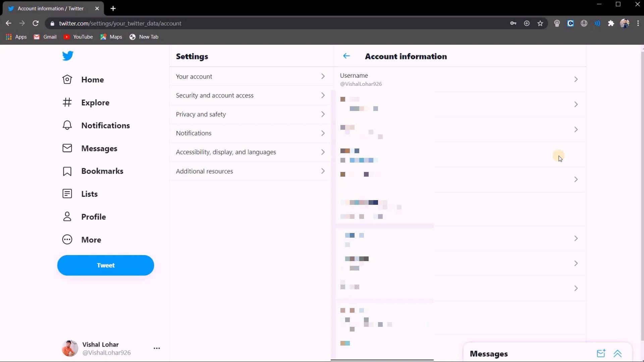The height and width of the screenshot is (362, 644).
Task: Open Explore from the hashtag icon
Action: click(x=67, y=102)
